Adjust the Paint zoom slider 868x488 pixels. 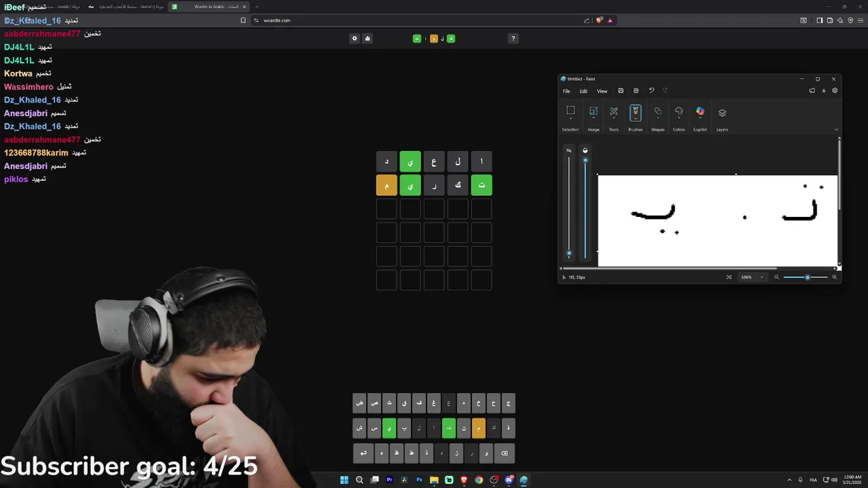pyautogui.click(x=806, y=277)
